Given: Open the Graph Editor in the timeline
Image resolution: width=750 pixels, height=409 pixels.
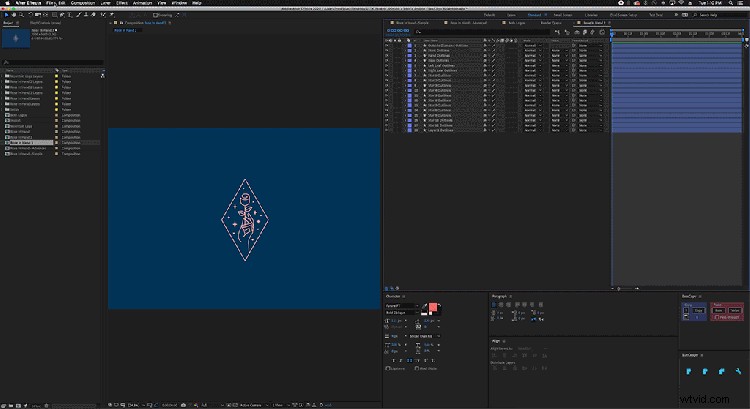Looking at the screenshot, I should (602, 33).
